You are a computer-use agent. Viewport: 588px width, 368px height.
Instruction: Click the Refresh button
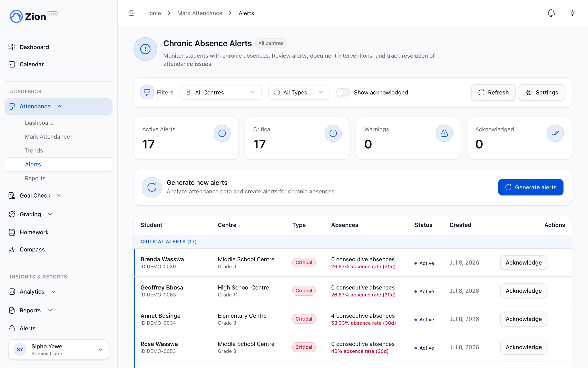click(493, 92)
